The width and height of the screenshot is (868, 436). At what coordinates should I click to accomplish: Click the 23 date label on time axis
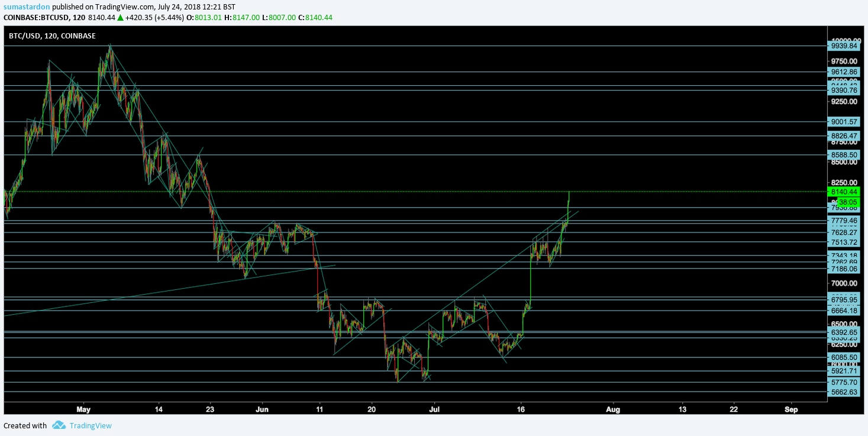tap(210, 409)
